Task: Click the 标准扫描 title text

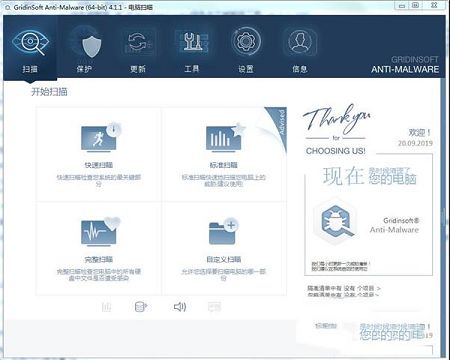Action: tap(224, 165)
